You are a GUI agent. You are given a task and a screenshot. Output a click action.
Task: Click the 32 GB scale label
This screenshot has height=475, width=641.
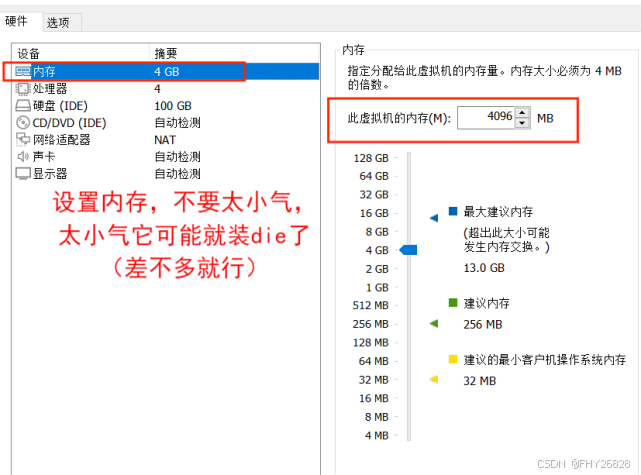374,195
